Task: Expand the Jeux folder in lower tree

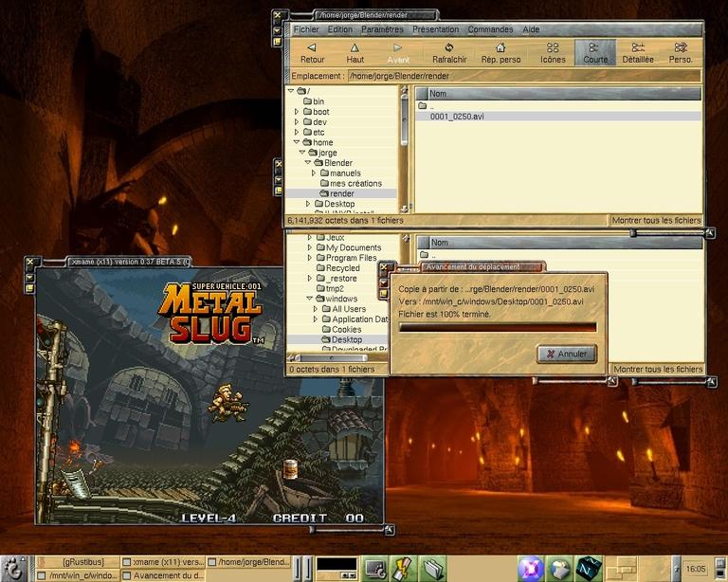Action: 310,238
